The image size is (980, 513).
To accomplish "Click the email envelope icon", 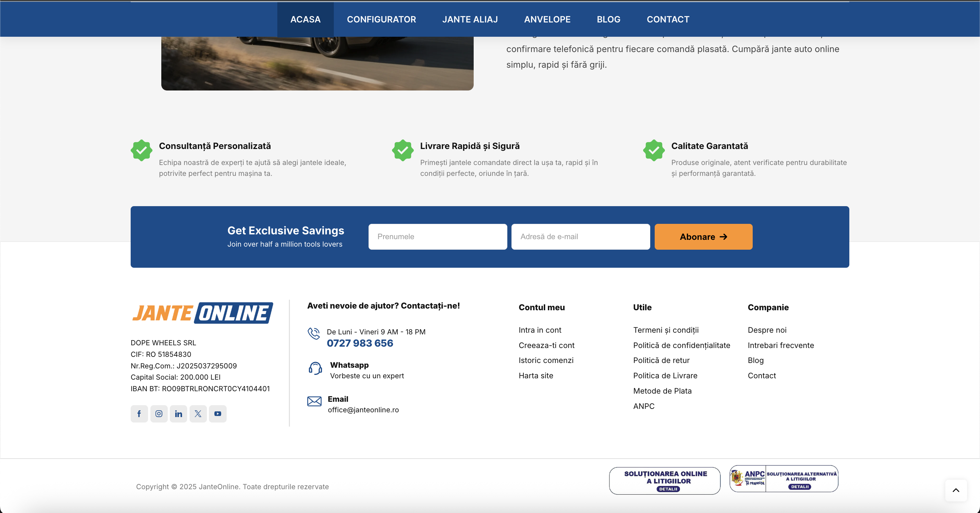I will (315, 401).
